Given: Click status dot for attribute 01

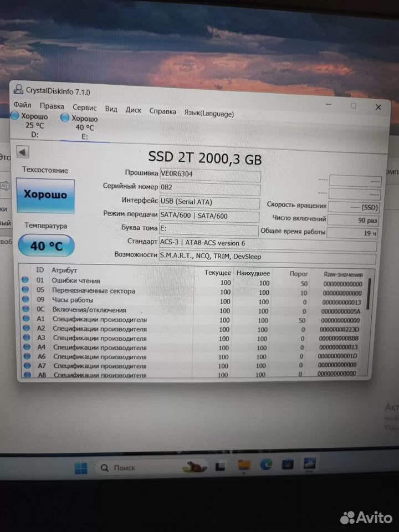Looking at the screenshot, I should pyautogui.click(x=25, y=279).
